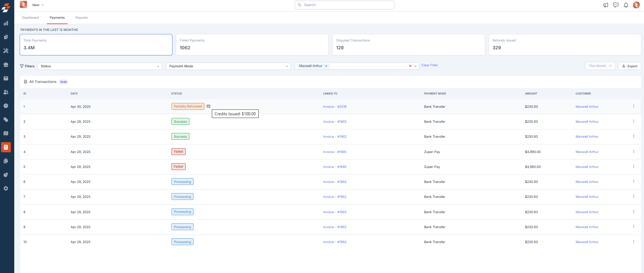
Task: Open the wrench and screwdriver sidebar icon
Action: point(6,51)
